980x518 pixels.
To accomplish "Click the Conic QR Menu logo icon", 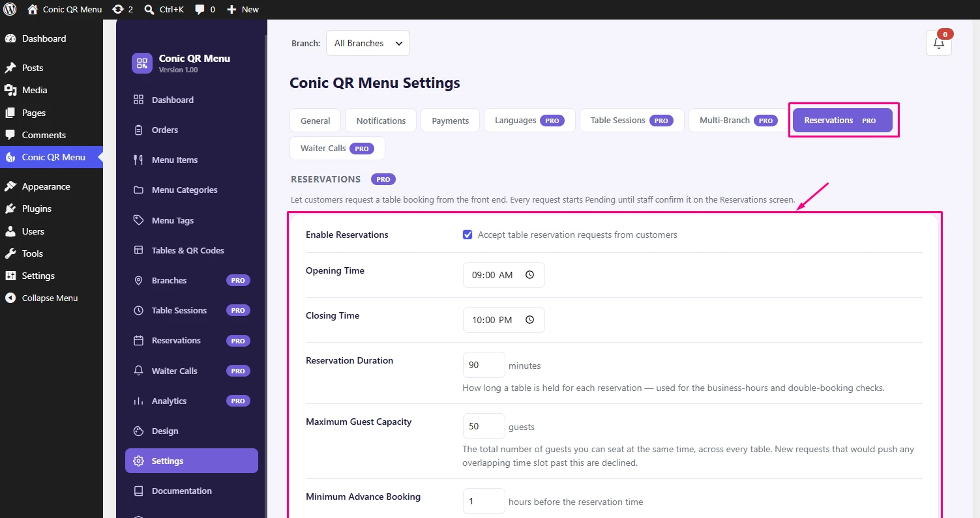I will click(142, 63).
